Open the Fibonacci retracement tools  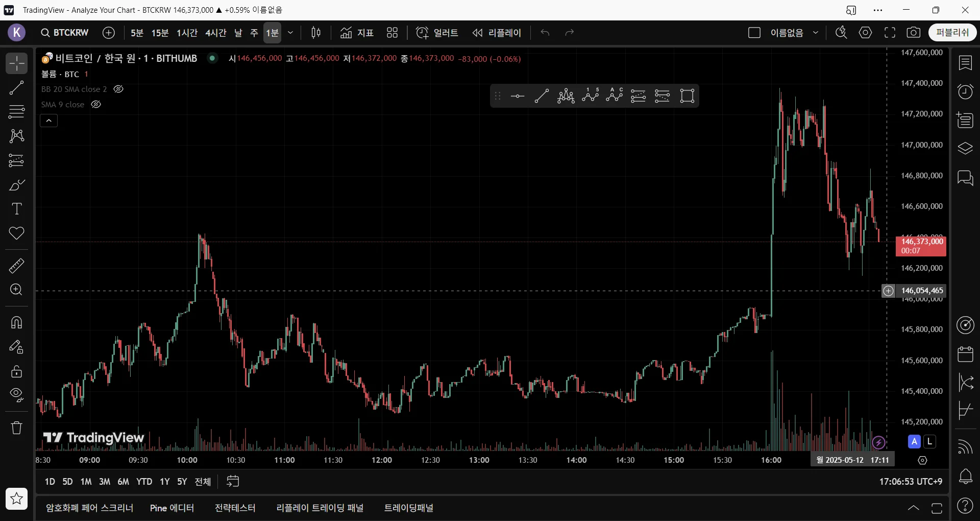tap(17, 111)
